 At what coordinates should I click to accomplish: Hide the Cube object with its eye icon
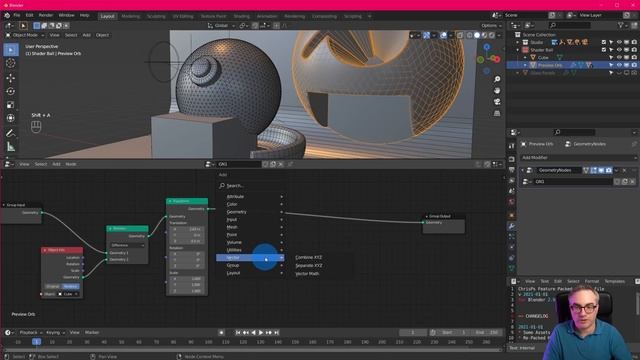(x=619, y=58)
